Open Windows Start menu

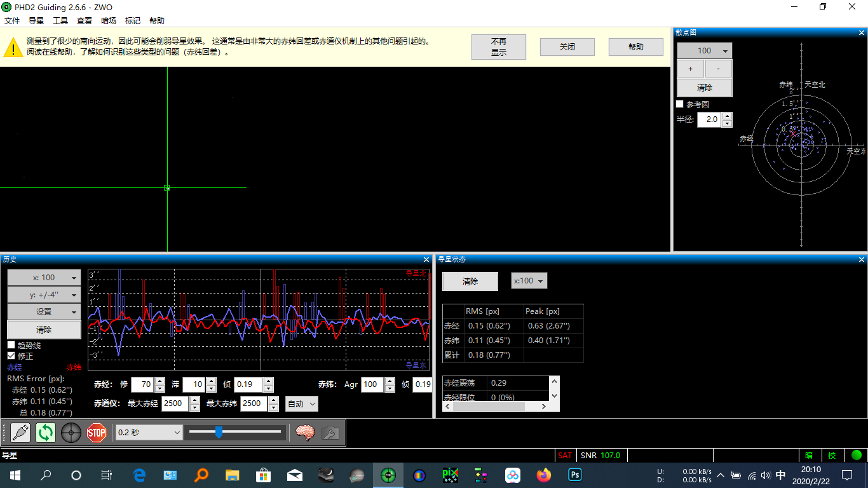tap(15, 475)
